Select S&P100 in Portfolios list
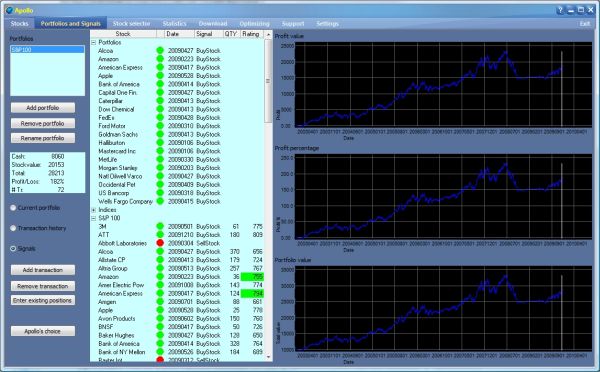Screen dimensions: 600x372 point(47,49)
